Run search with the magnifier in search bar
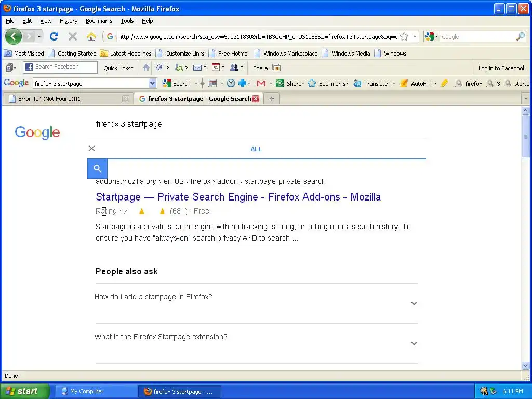This screenshot has height=399, width=532. (520, 37)
